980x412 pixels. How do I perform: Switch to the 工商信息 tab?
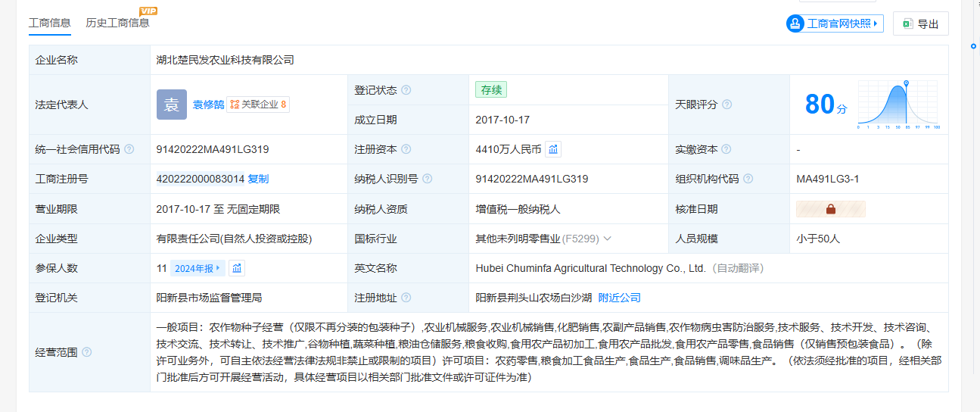click(50, 23)
